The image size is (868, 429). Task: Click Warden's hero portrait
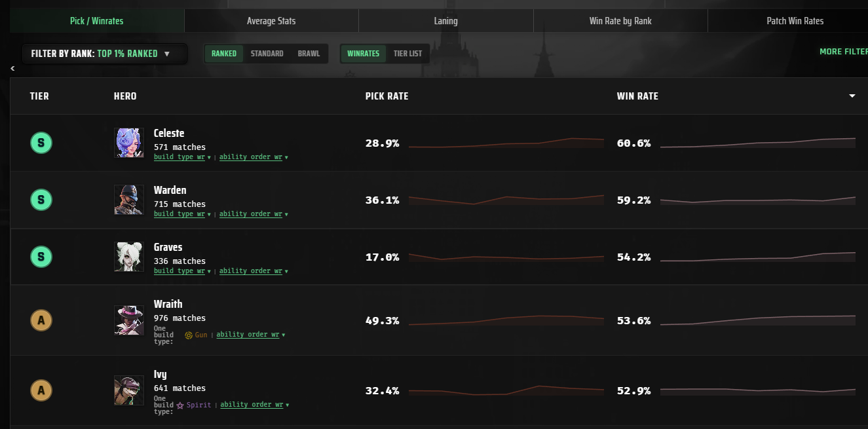(128, 200)
